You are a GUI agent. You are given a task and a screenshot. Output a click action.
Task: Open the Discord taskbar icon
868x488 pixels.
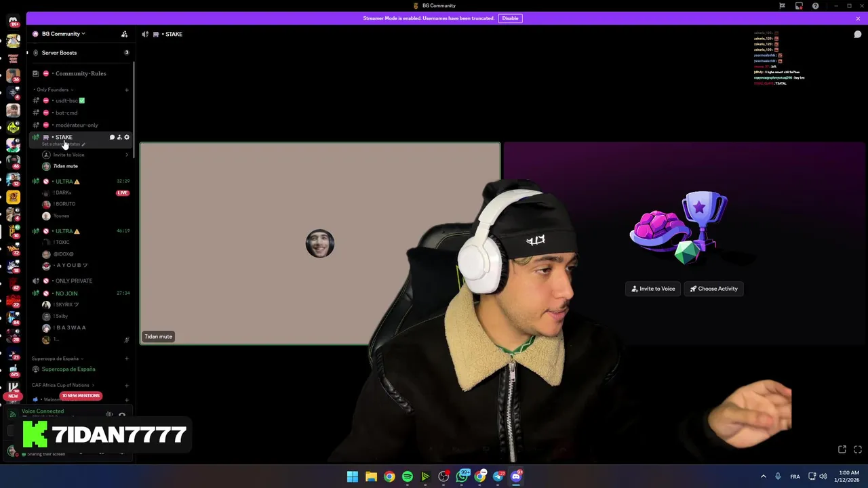pyautogui.click(x=516, y=476)
